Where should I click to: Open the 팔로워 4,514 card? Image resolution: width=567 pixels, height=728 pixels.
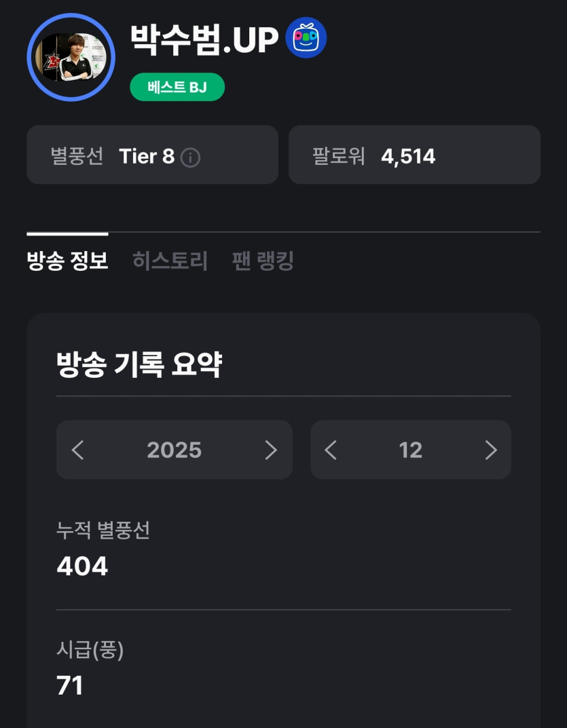click(414, 155)
